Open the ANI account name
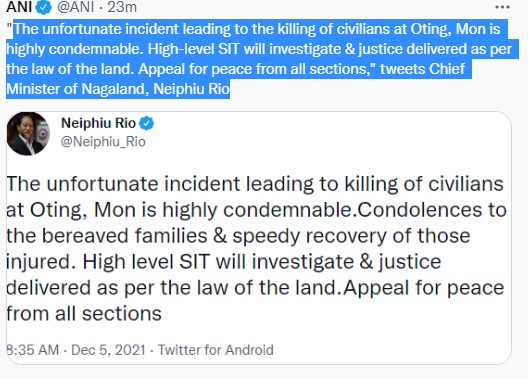Screen dimensions: 528x379 coord(19,7)
